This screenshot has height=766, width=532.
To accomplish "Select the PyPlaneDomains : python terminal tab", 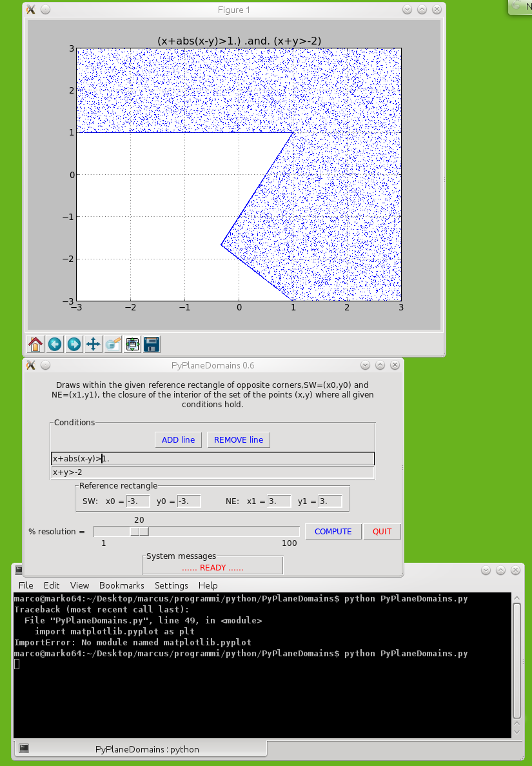I will coord(141,749).
